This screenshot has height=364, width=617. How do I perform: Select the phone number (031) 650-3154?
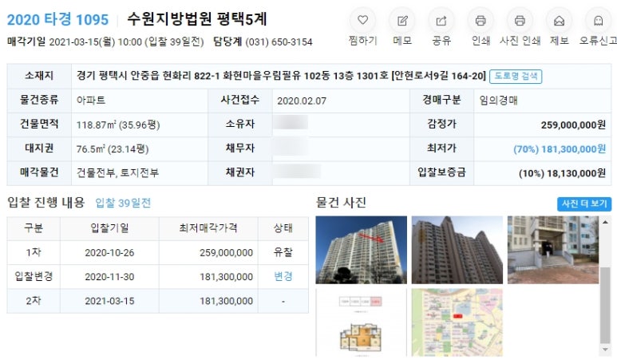click(x=279, y=42)
